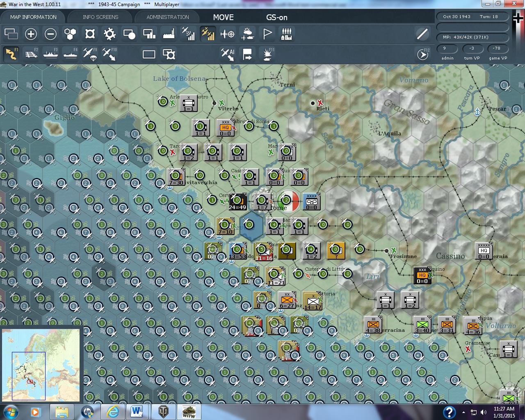Click the overlapping windows icon in top toolbar
Viewport: 525px width, 420px height.
[x=11, y=34]
